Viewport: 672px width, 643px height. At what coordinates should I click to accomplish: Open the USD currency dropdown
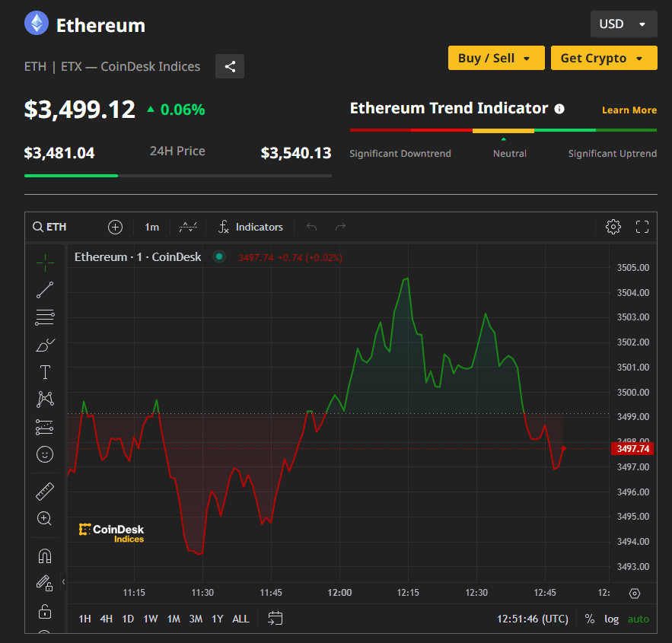pyautogui.click(x=623, y=24)
